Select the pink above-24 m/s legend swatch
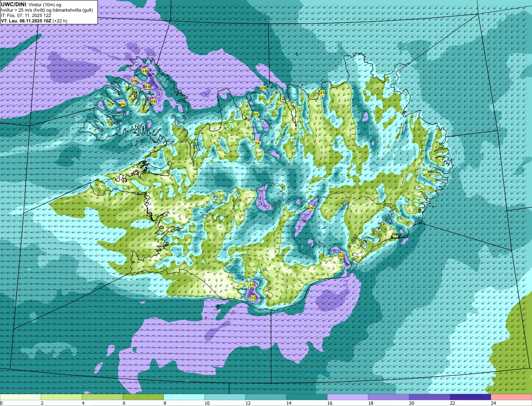This screenshot has height=406, width=532. (512, 397)
